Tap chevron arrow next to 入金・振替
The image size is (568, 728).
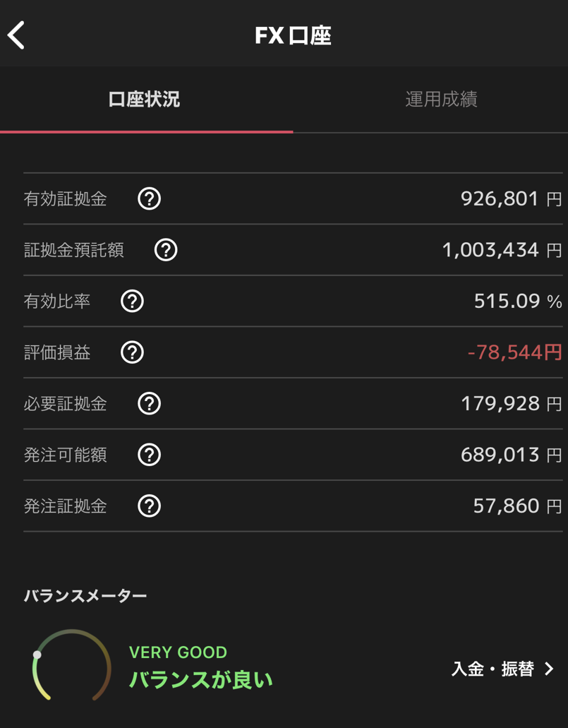[x=550, y=669]
